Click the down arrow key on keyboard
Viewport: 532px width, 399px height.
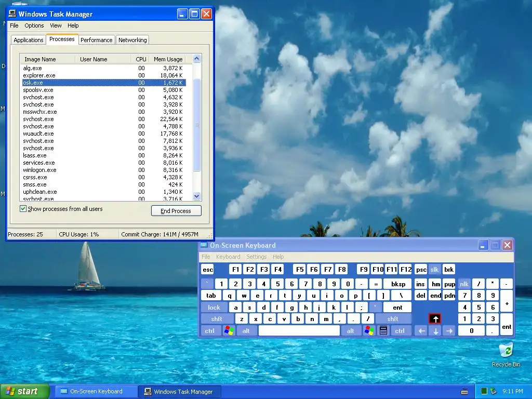436,331
